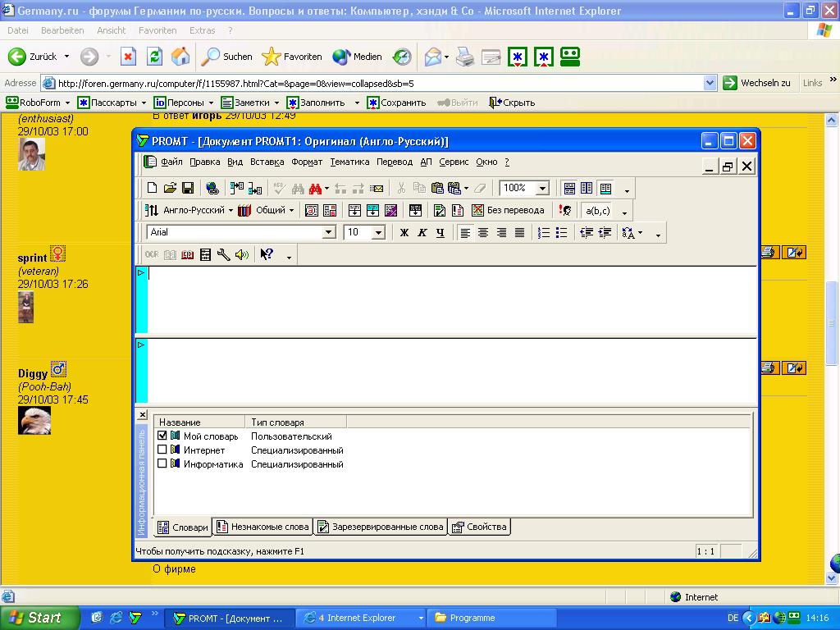Paste from clipboard in PROMT toolbar

click(x=437, y=188)
